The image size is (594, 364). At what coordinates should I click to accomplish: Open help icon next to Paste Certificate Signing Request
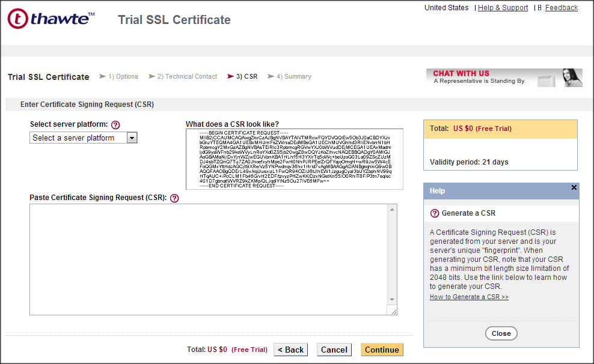coord(174,198)
